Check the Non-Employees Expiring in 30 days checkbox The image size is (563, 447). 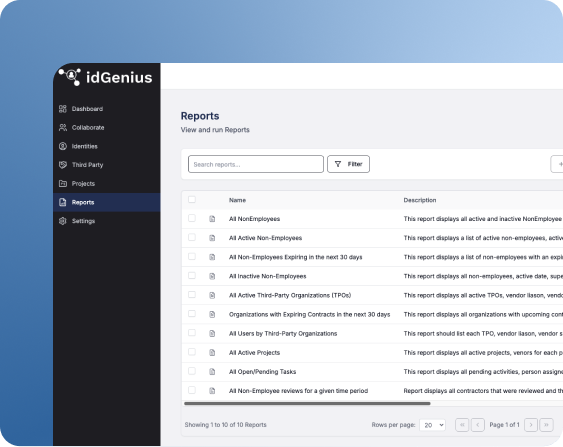[192, 256]
